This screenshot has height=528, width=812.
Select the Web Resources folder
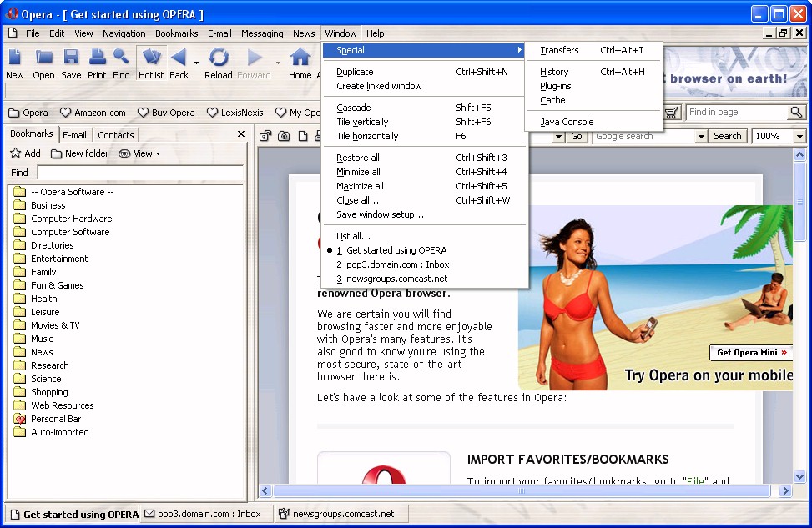[x=62, y=405]
